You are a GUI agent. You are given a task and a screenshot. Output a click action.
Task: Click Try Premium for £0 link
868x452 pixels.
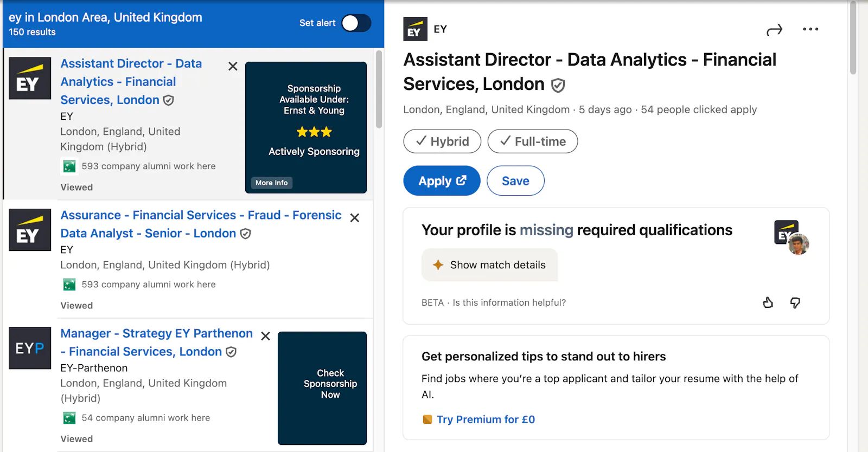(486, 419)
